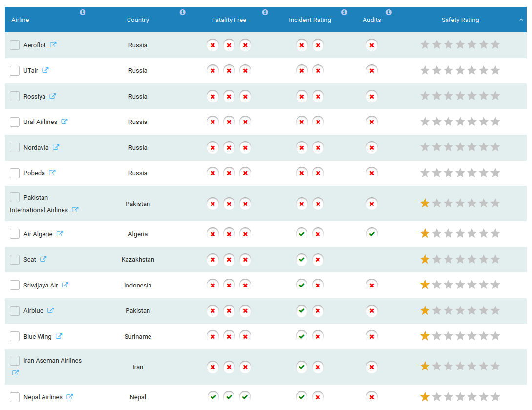The width and height of the screenshot is (532, 410).
Task: Click Nepal country cell
Action: click(x=138, y=397)
